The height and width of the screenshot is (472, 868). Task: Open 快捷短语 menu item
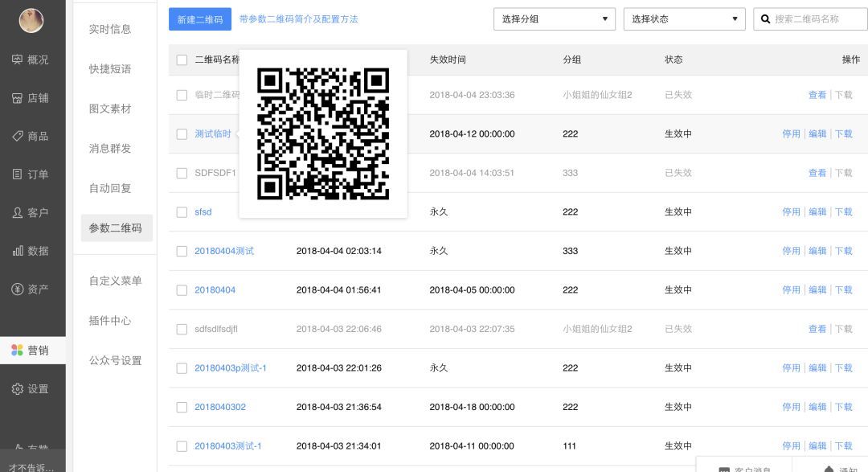click(x=109, y=68)
